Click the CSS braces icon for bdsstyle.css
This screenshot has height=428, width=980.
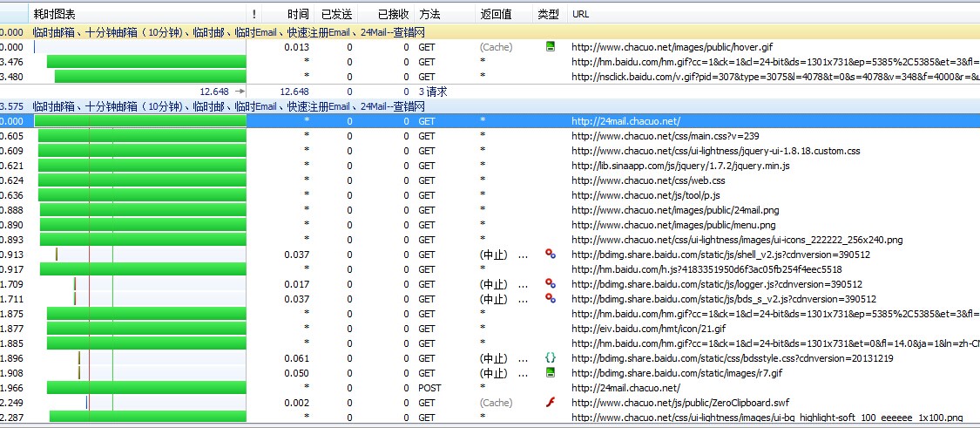click(550, 358)
